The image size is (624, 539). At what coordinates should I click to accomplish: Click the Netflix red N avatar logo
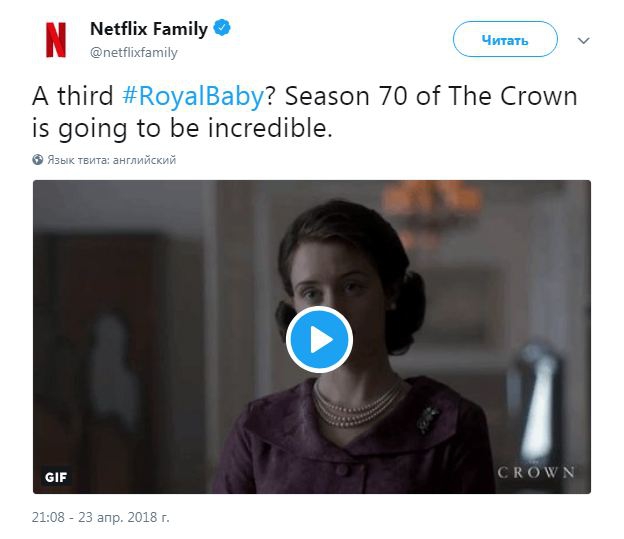coord(55,40)
